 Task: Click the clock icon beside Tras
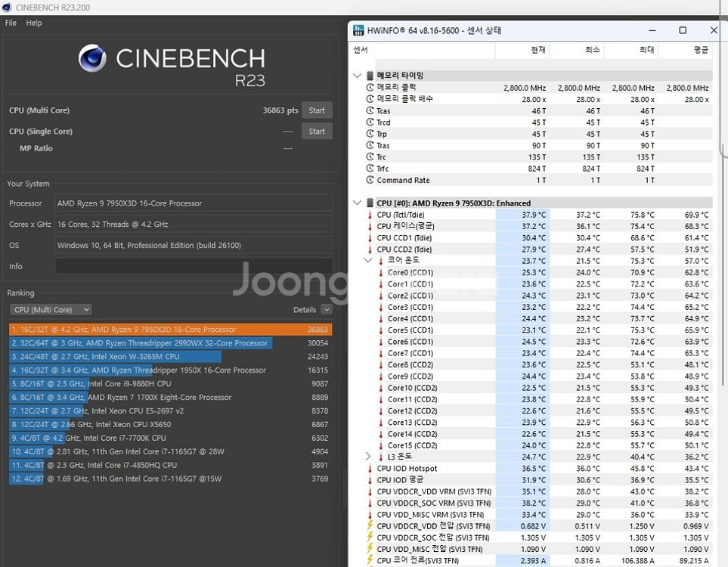(370, 145)
